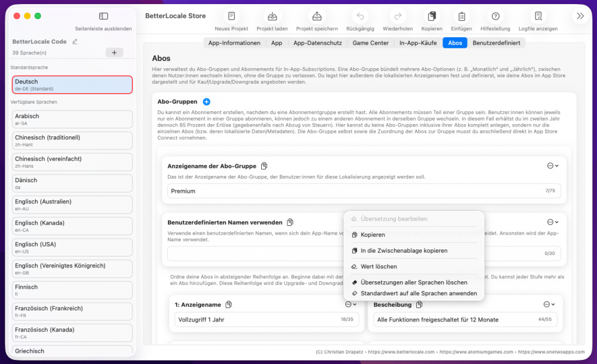Click the Einfügen clipboard icon
This screenshot has height=364, width=597.
click(461, 16)
